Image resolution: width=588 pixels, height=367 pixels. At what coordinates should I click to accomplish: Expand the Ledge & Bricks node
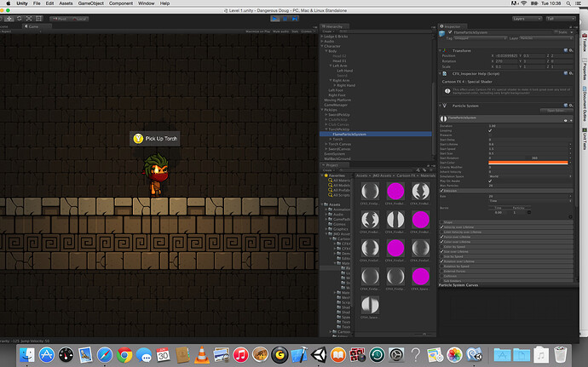(322, 37)
